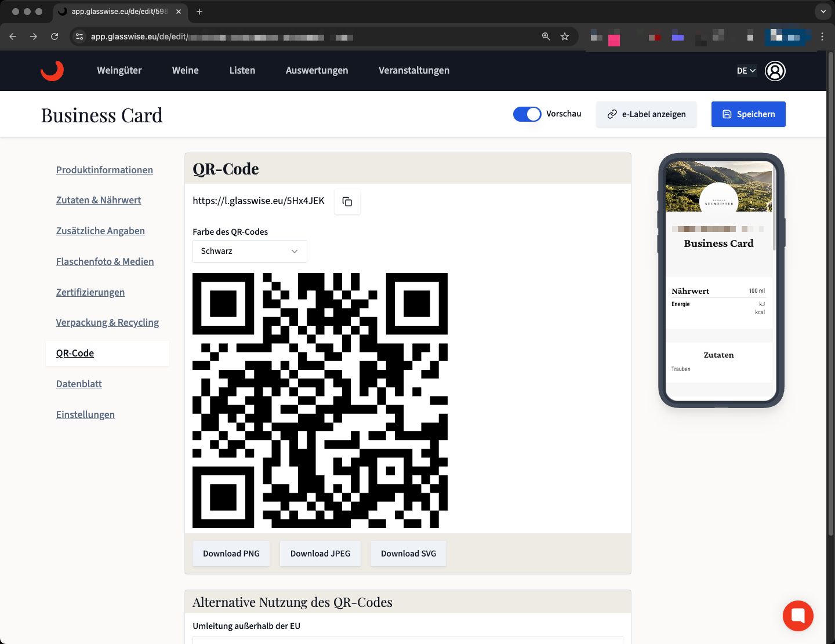Go to Flaschenfoto & Medien section
Screen dimensions: 835x644
coord(105,261)
